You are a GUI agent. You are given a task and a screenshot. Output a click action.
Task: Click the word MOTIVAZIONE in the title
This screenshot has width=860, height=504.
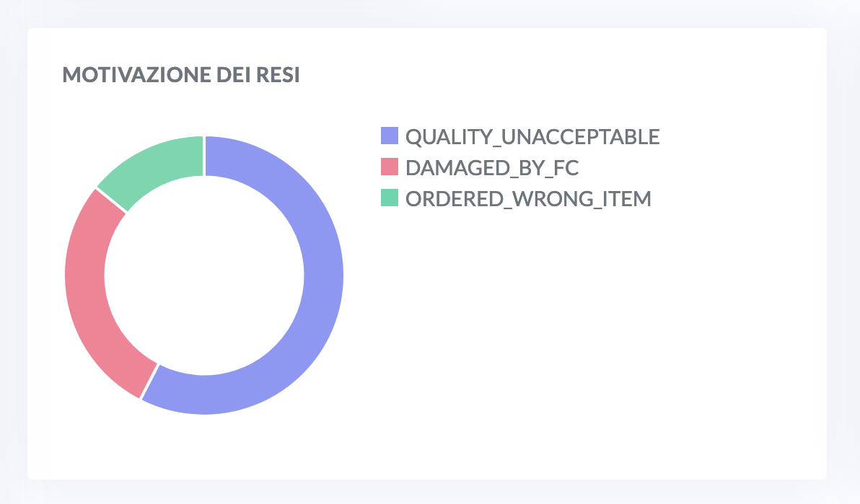pos(136,74)
